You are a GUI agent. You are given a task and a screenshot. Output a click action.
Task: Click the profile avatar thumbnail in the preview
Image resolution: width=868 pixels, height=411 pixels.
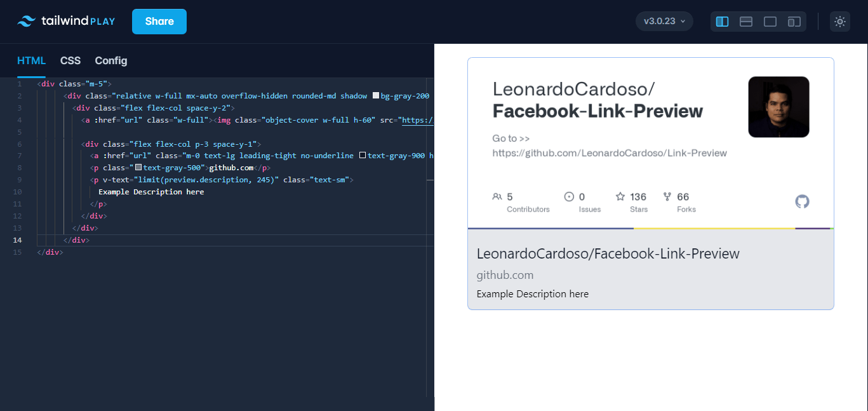click(778, 107)
